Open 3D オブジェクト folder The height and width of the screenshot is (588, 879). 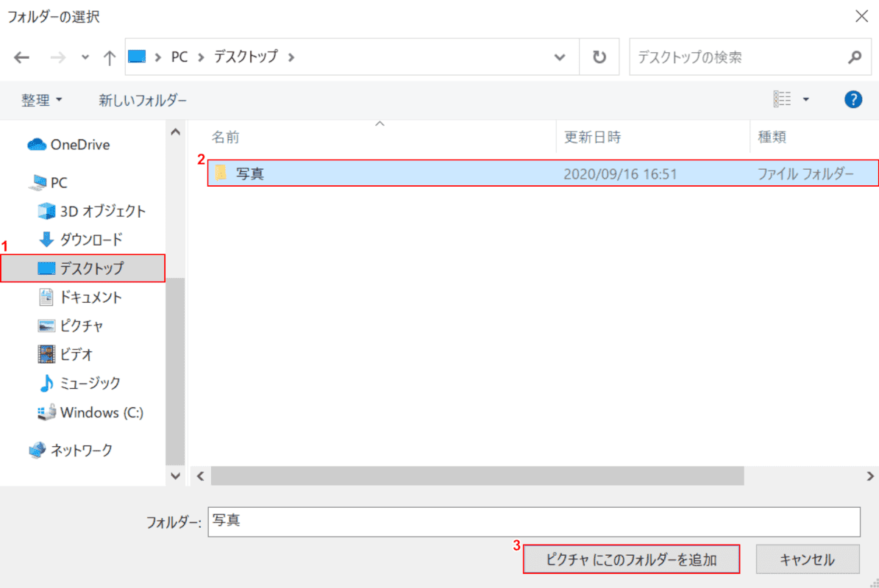coord(102,211)
